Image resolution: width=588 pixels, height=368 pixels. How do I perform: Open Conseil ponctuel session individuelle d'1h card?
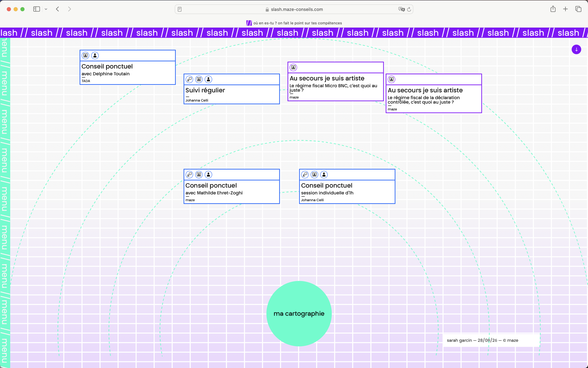tap(347, 186)
